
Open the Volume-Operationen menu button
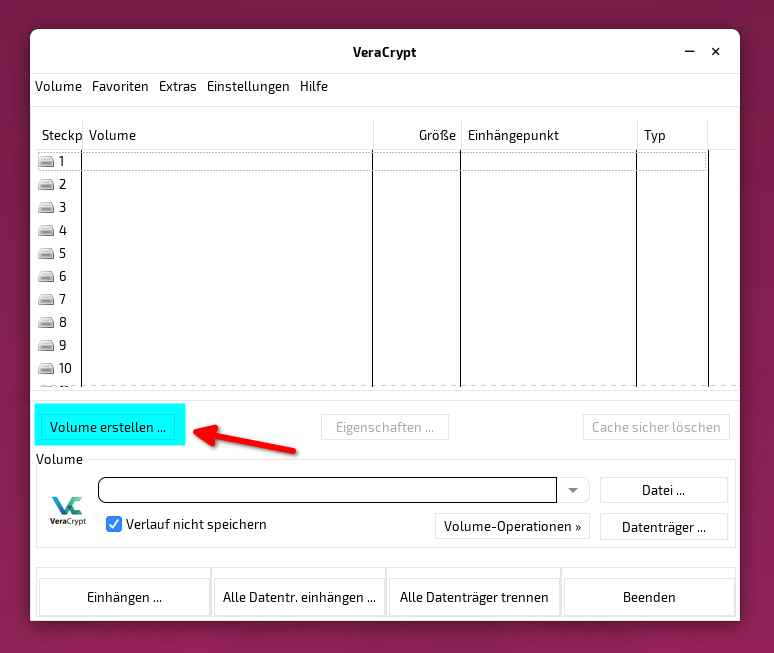(x=512, y=527)
